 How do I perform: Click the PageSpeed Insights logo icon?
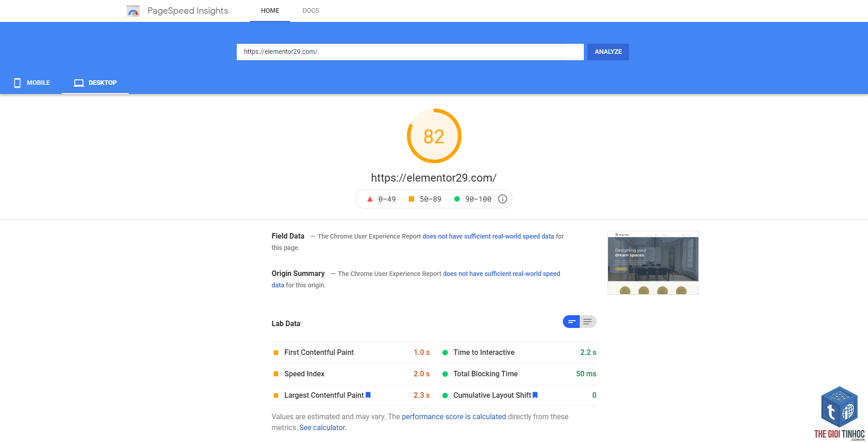[x=133, y=11]
